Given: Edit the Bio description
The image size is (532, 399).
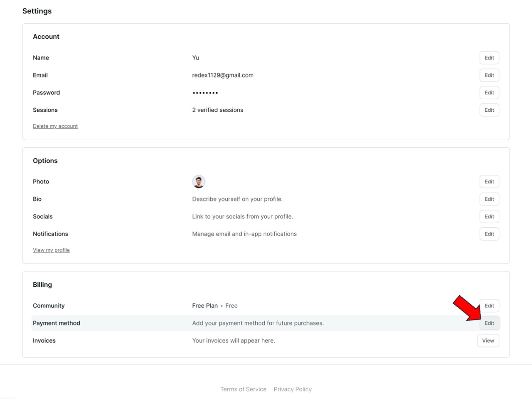Looking at the screenshot, I should click(x=489, y=199).
